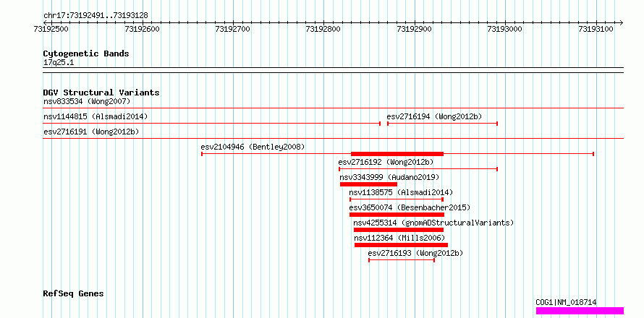Click ruler position 73192600
Screen dimensions: 644x318
click(142, 29)
